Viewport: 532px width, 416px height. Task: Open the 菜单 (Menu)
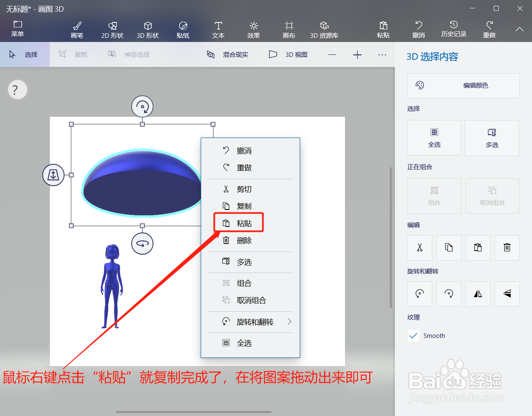click(x=17, y=29)
